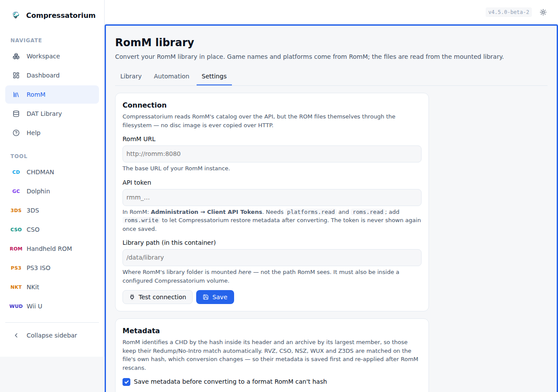Image resolution: width=558 pixels, height=392 pixels.
Task: Collapse the sidebar using the chevron
Action: click(x=16, y=335)
